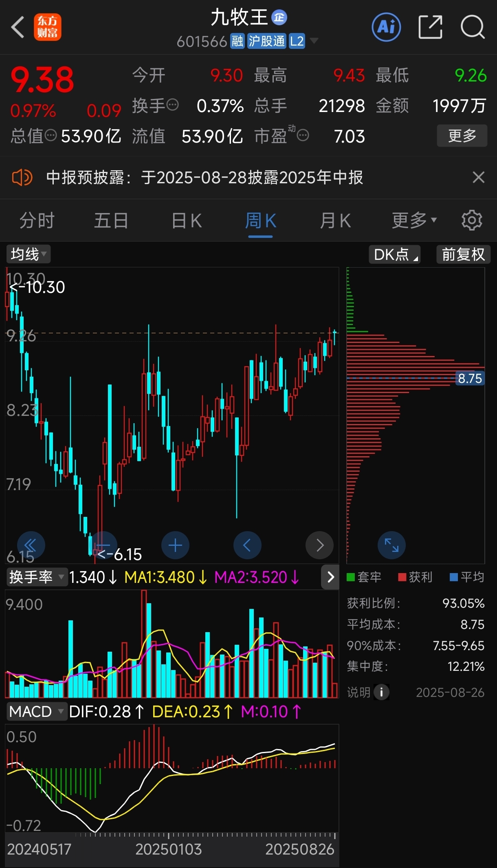Open the 东方财富 app logo
This screenshot has width=497, height=868.
(x=48, y=27)
